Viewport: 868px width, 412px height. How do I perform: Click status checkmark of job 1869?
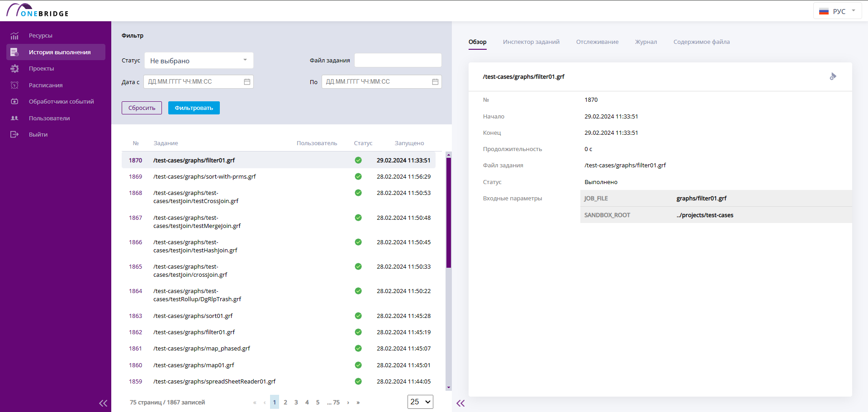[x=358, y=176]
